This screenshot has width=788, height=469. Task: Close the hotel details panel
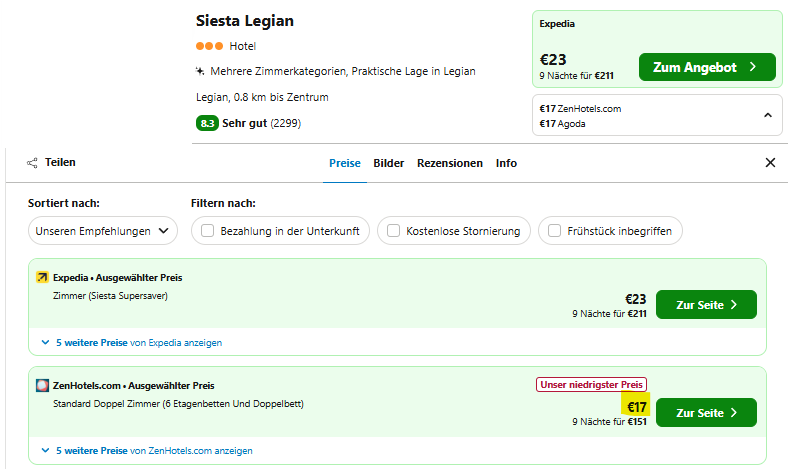point(770,162)
